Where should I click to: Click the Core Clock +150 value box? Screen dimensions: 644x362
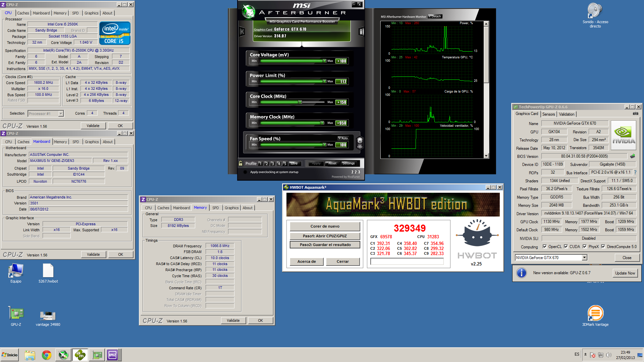coord(342,102)
